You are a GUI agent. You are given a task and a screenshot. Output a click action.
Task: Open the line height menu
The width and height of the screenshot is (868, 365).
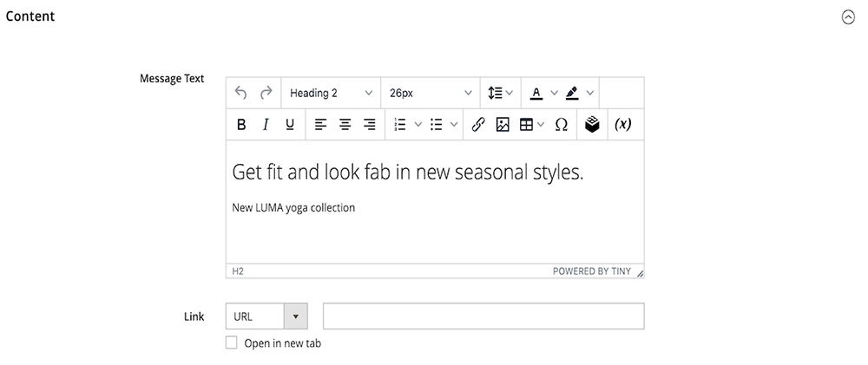pos(500,93)
